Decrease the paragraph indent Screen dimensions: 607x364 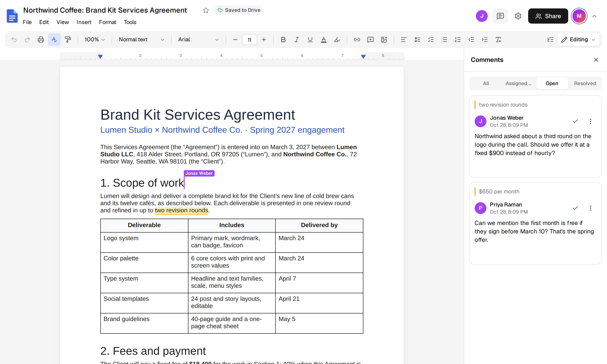click(x=471, y=39)
